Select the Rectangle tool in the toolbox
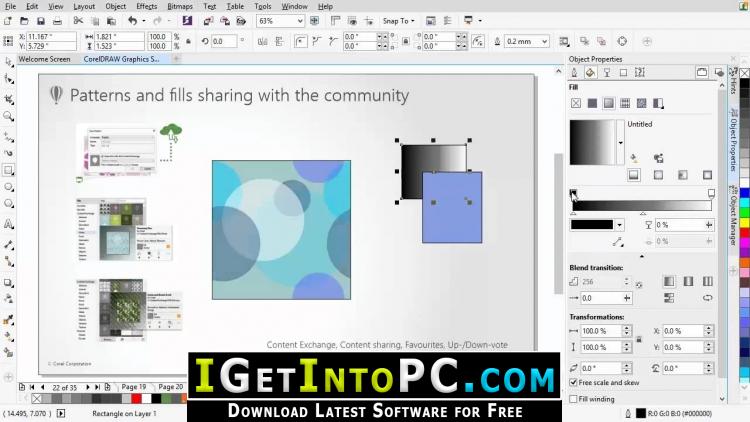Screen dimensions: 750x422 [8, 170]
